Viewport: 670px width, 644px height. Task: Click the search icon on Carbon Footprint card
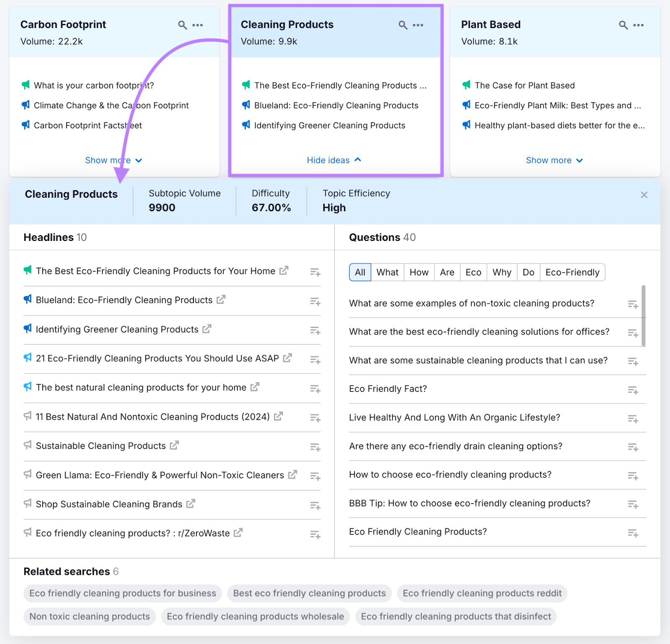[183, 25]
